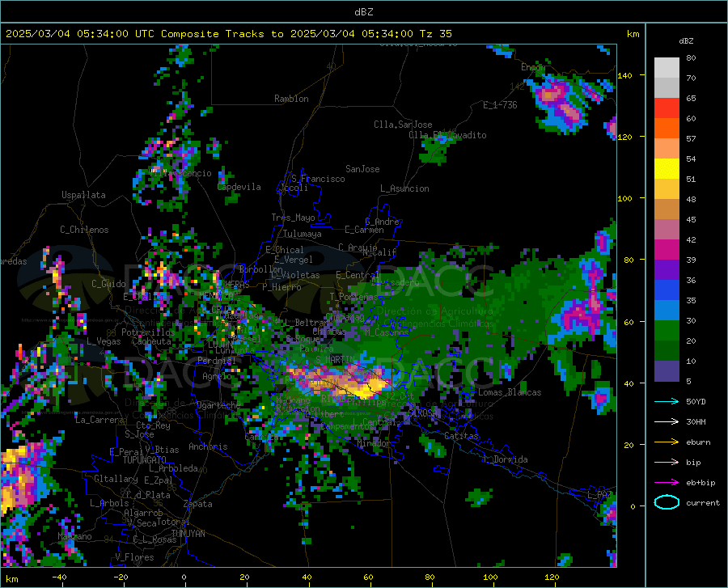Click the 'C_Chilenos' map label

pos(84,230)
